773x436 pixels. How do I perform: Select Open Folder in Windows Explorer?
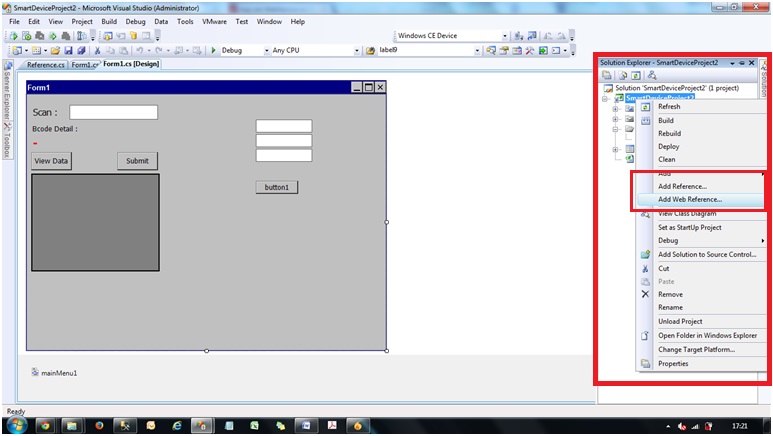click(700, 336)
